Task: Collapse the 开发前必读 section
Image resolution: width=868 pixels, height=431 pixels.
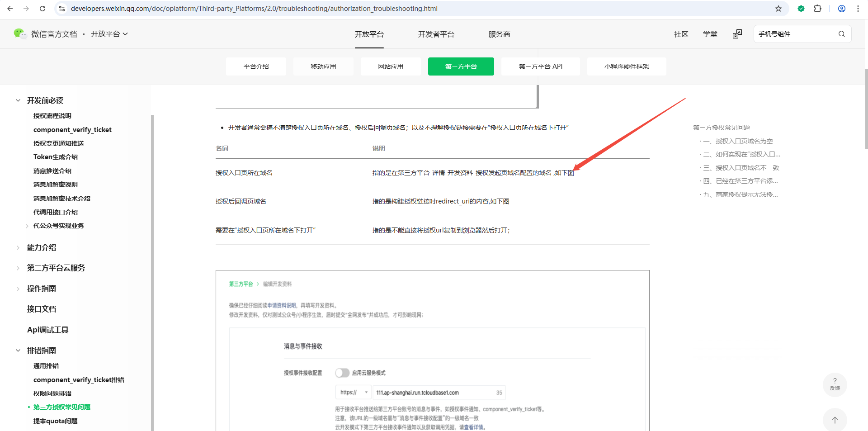Action: pos(18,100)
